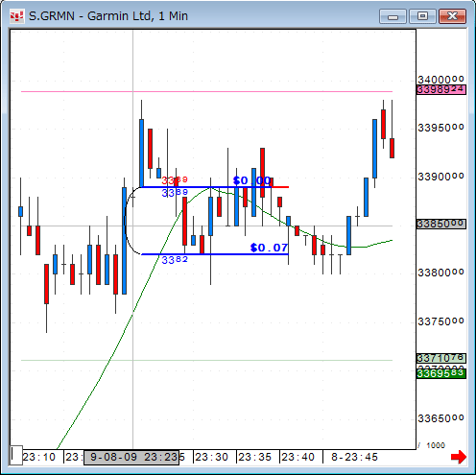Click the light green 3371.076 price label
Viewport: 476px width, 475px height.
point(441,358)
